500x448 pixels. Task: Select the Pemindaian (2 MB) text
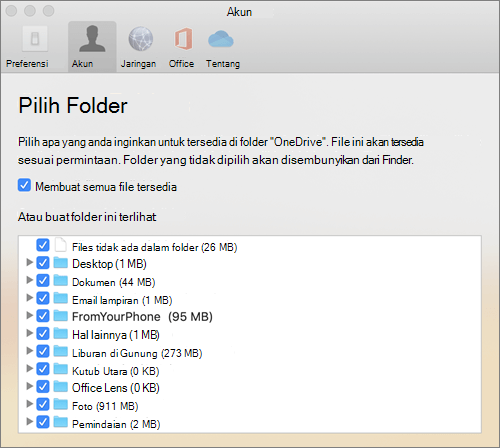coord(116,424)
